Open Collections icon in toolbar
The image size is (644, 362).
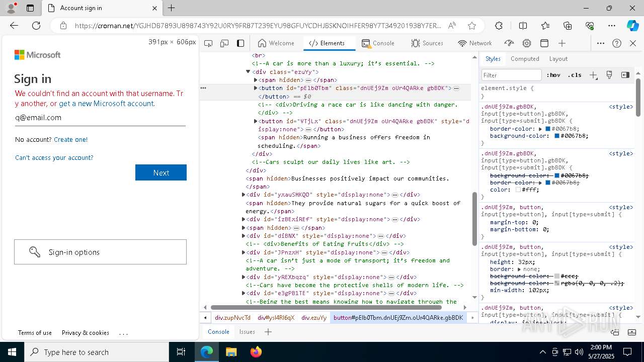[568, 26]
